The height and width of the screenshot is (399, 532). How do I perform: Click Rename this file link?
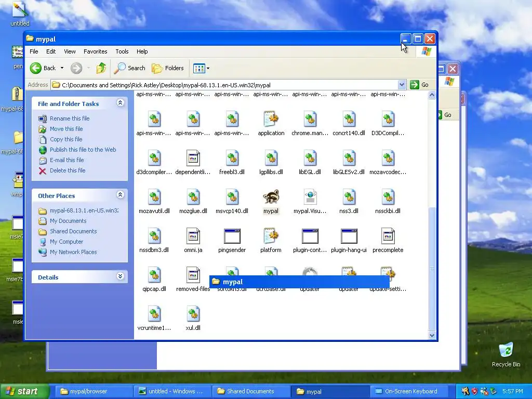coord(70,118)
